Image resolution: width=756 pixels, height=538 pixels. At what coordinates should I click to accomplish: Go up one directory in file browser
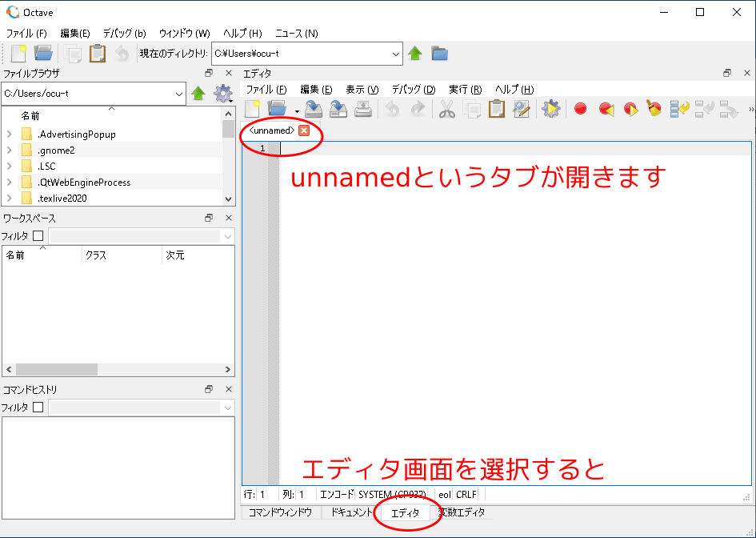[198, 94]
